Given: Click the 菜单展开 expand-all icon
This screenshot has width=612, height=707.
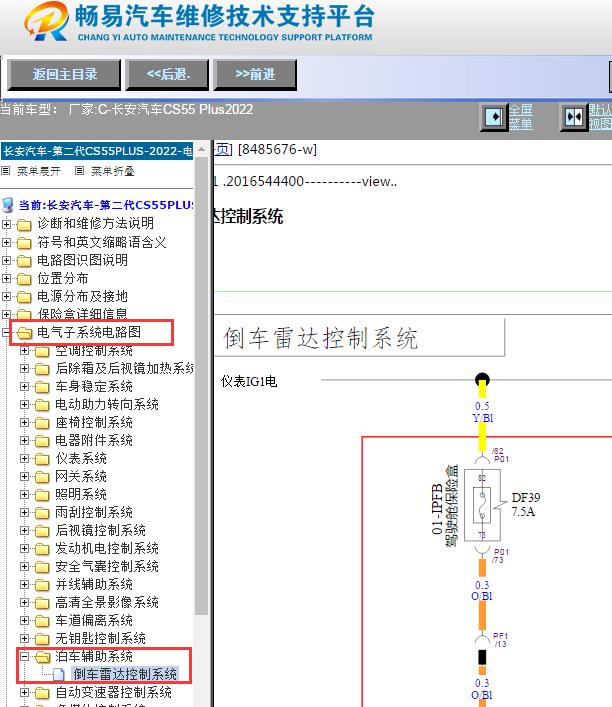Looking at the screenshot, I should [x=6, y=171].
